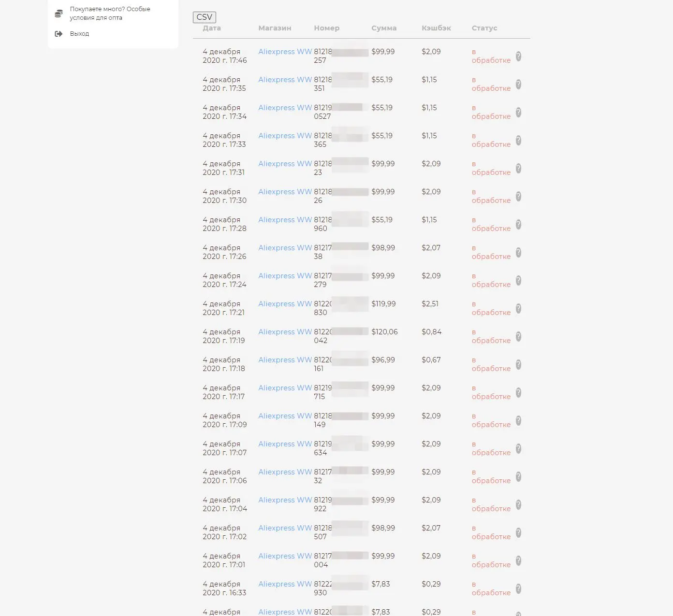673x616 pixels.
Task: Open status help icon for 17:46 order
Action: coord(518,57)
